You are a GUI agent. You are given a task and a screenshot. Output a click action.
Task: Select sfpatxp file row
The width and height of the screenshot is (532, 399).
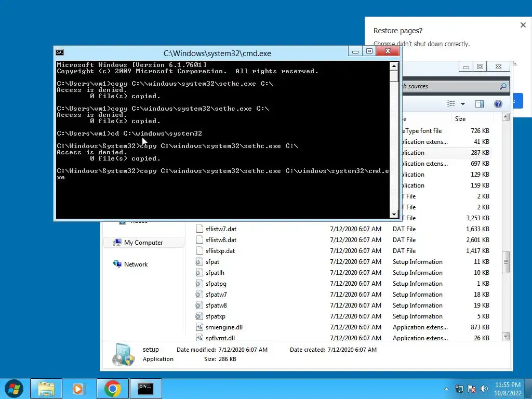343,316
